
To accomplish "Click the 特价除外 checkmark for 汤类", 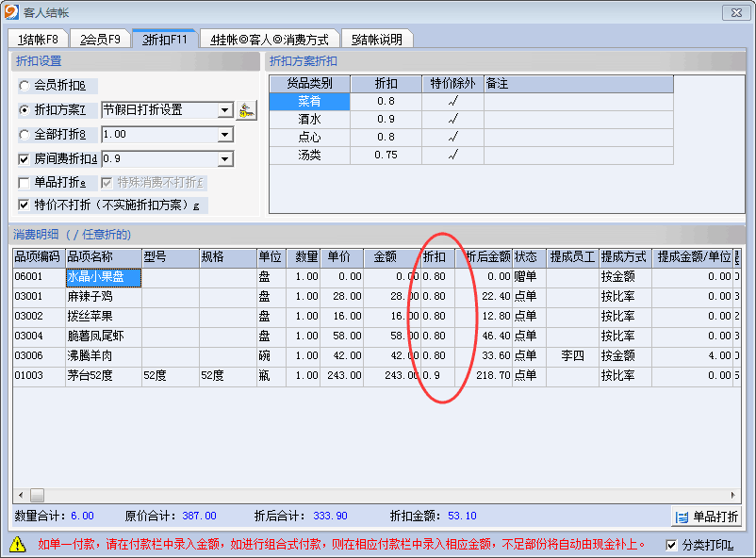I will 452,155.
